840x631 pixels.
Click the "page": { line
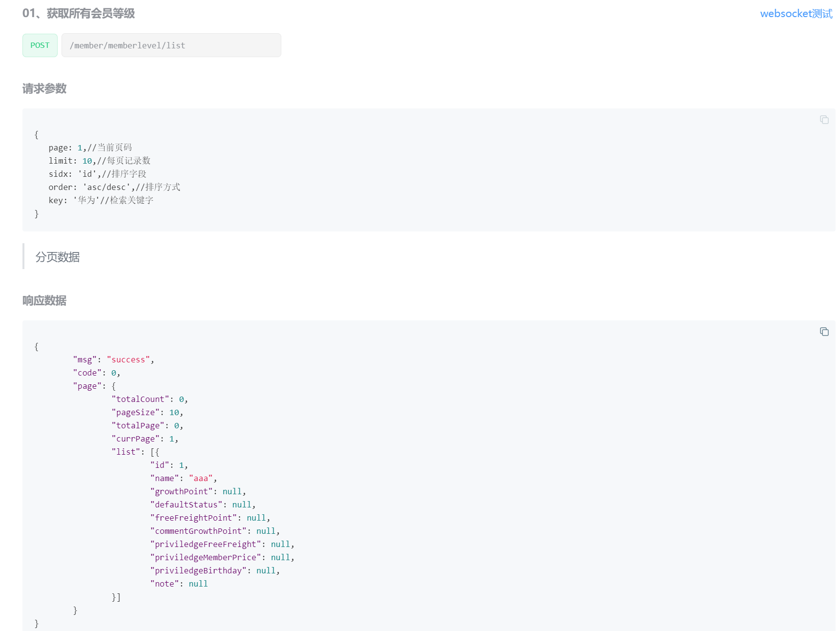(94, 386)
